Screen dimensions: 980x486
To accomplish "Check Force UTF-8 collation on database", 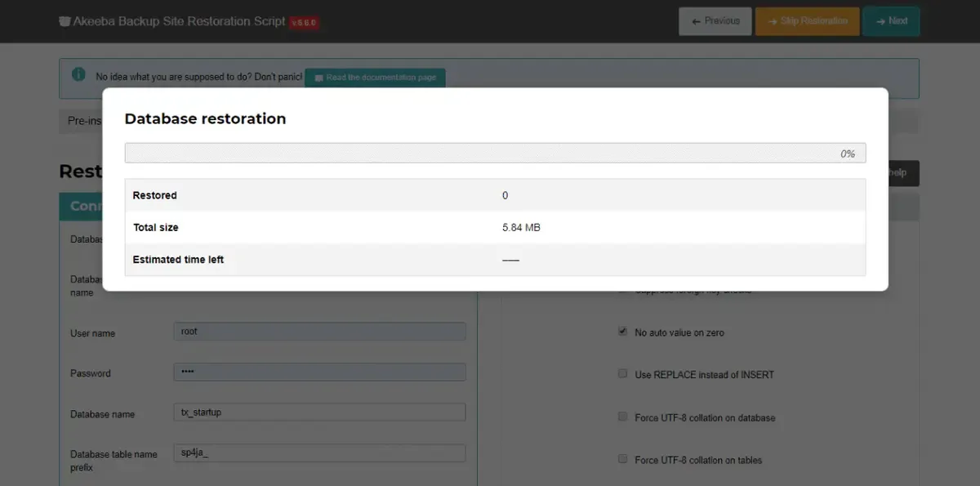I will [x=623, y=417].
